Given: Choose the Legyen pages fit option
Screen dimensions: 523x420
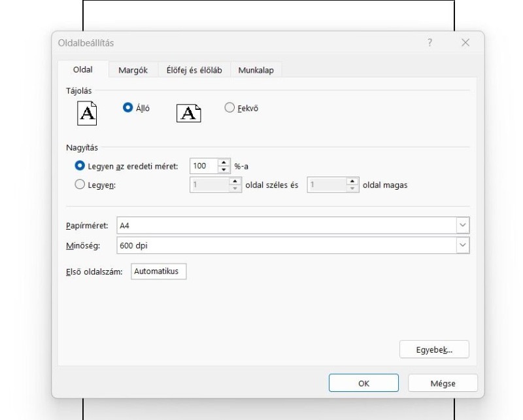Looking at the screenshot, I should (x=80, y=184).
